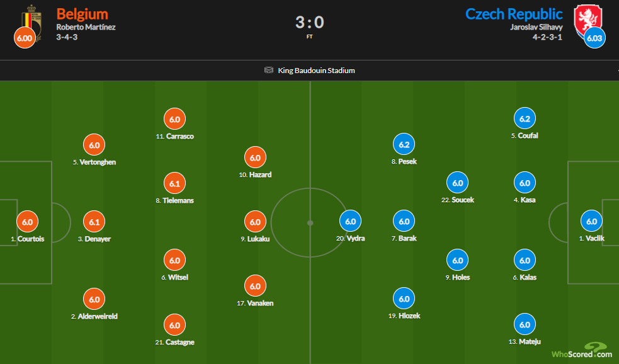Select Vaclik's goalkeeper rating circle
This screenshot has width=619, height=364.
tap(592, 222)
